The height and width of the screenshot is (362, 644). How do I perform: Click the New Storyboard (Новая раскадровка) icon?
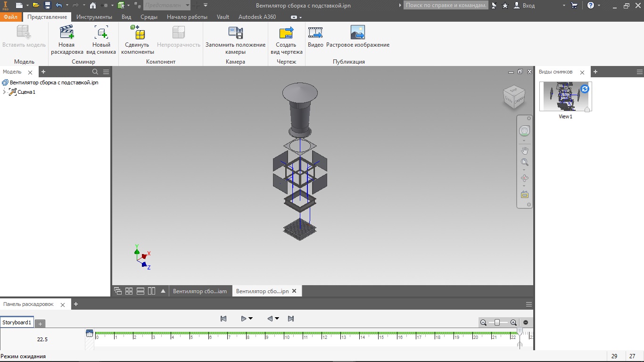click(67, 33)
